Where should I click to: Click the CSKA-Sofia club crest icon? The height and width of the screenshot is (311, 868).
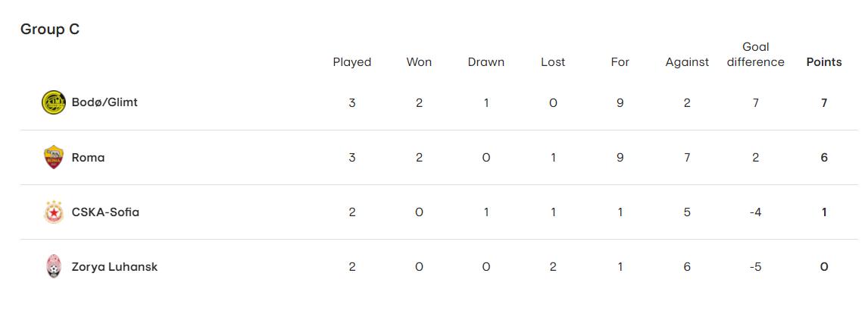[54, 212]
